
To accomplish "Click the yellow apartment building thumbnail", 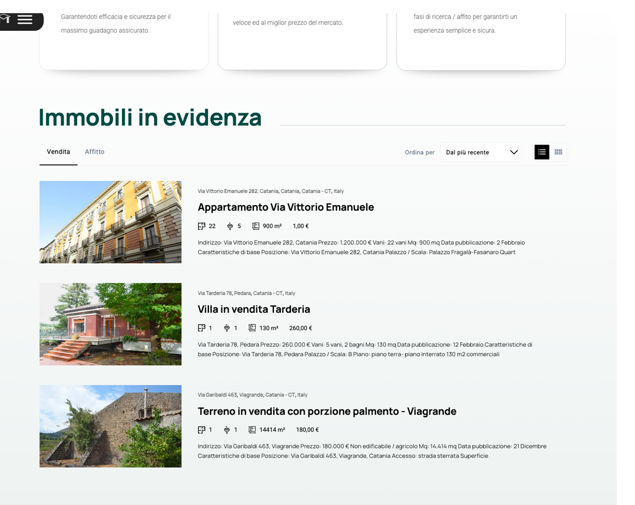I will point(110,222).
